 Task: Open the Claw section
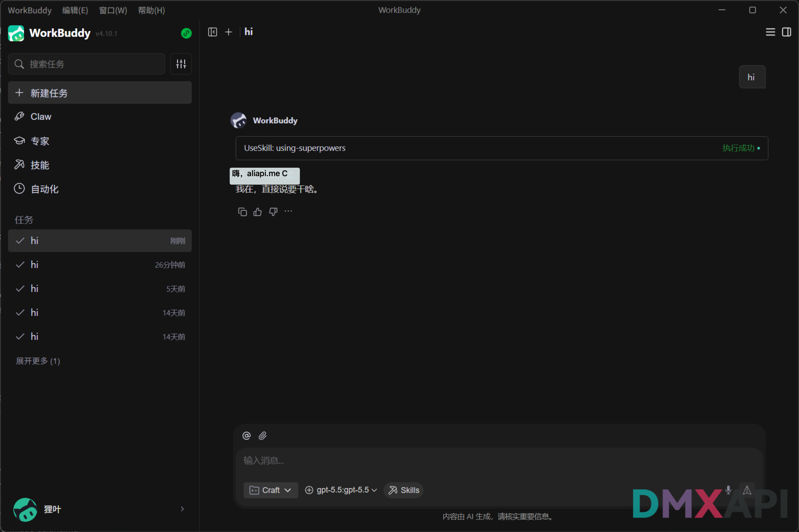tap(100, 116)
